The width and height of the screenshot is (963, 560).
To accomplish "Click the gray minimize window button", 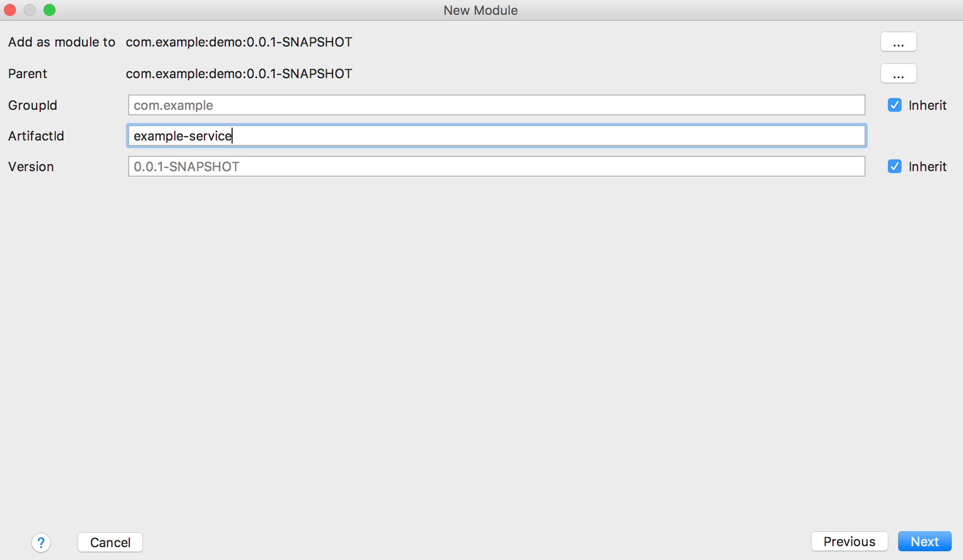I will [x=30, y=10].
